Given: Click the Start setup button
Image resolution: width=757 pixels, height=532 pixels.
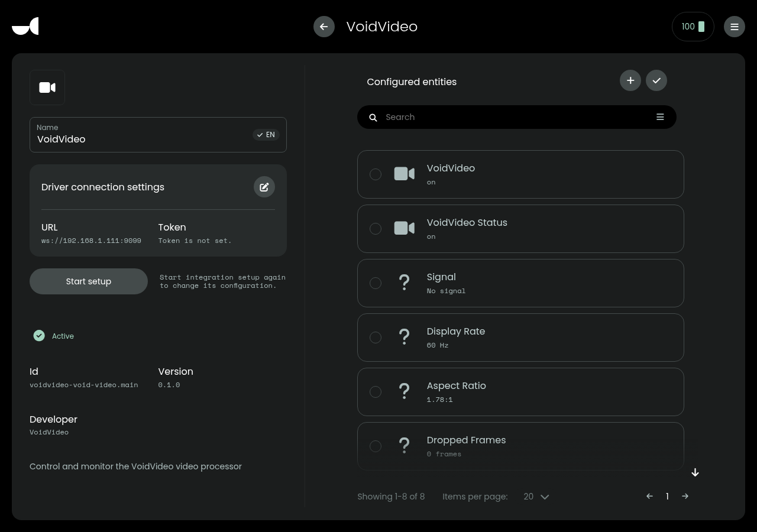Looking at the screenshot, I should click(x=89, y=281).
